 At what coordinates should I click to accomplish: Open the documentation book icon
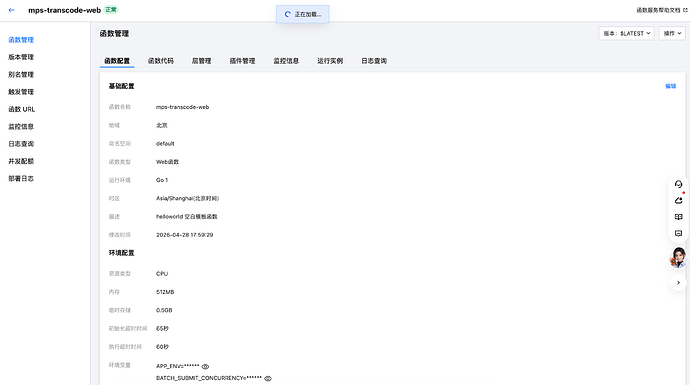point(678,217)
